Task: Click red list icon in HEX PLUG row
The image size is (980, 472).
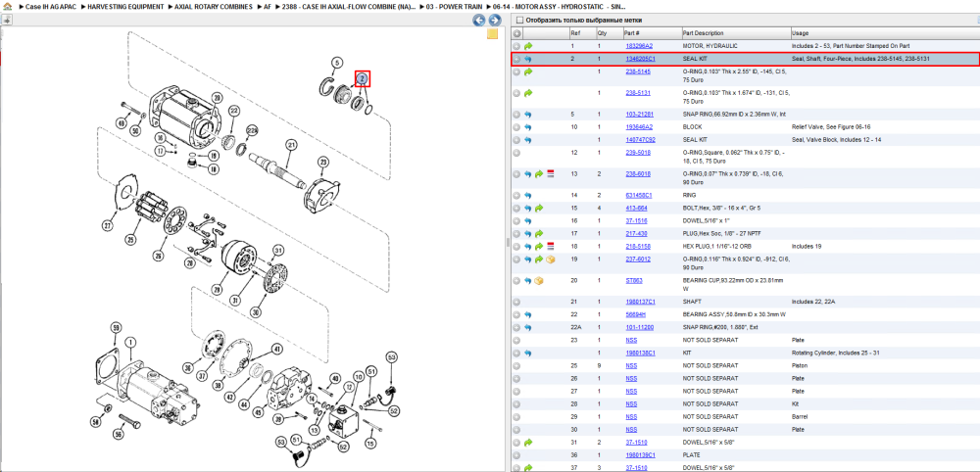Action: (x=551, y=246)
